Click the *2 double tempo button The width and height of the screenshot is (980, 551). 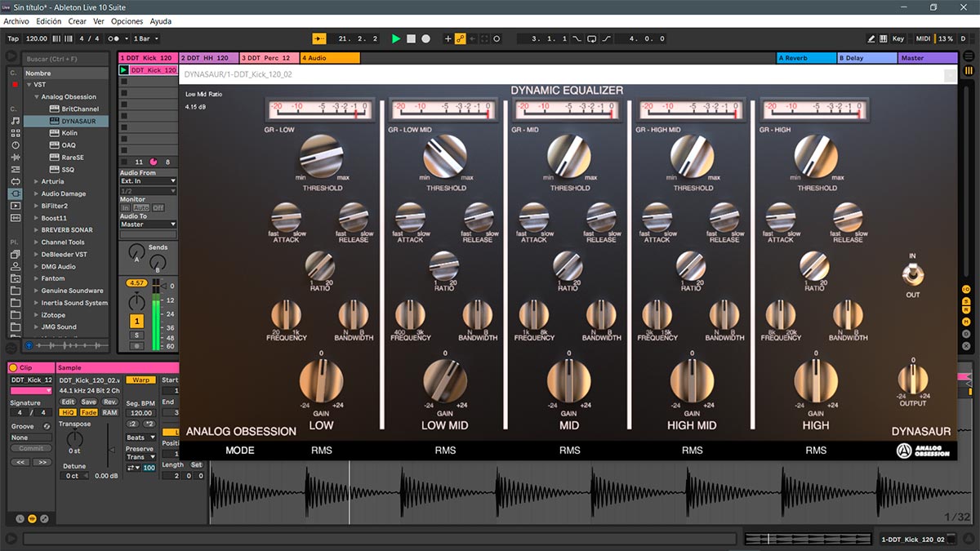click(149, 424)
